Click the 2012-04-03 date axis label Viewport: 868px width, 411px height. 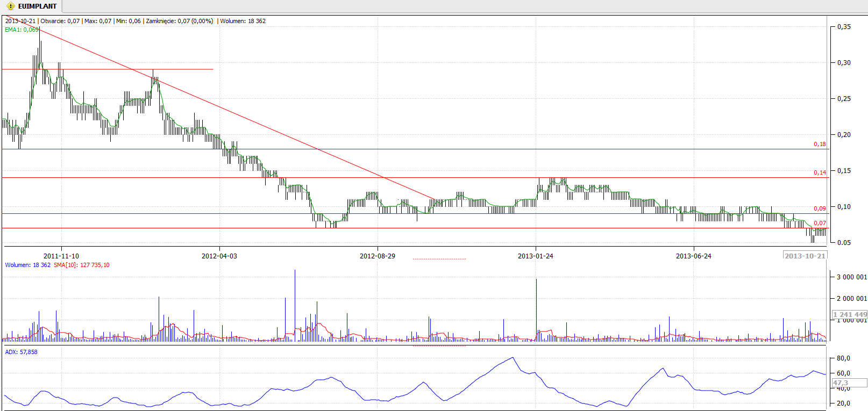point(219,256)
